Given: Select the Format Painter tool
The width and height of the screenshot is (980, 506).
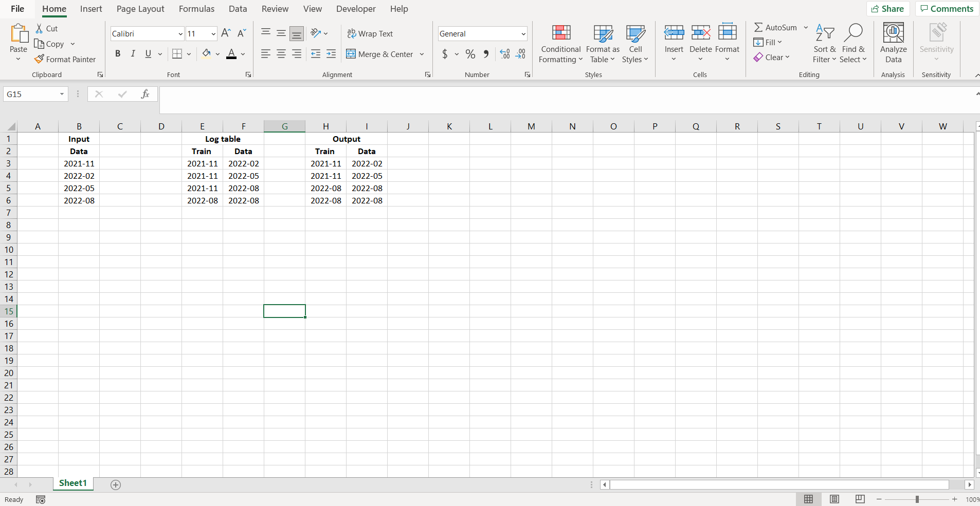Looking at the screenshot, I should (65, 59).
